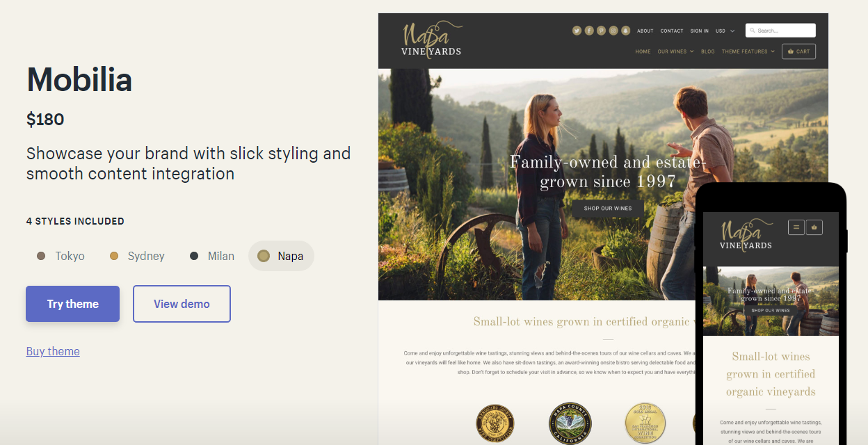Choose the Milan style option
Image resolution: width=868 pixels, height=445 pixels.
[212, 256]
